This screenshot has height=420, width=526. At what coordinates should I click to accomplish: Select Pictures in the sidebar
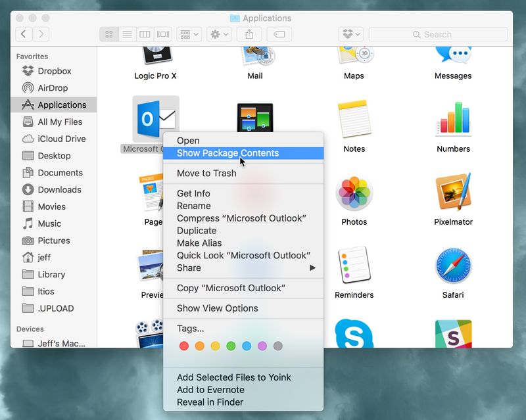point(54,241)
